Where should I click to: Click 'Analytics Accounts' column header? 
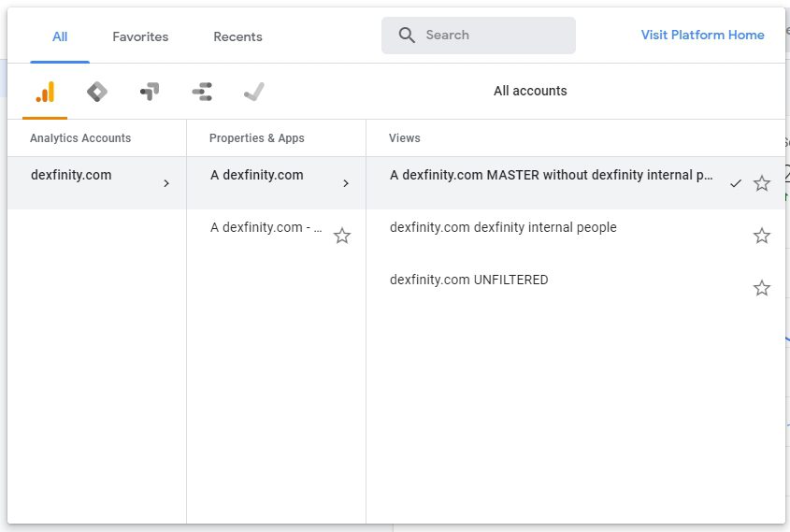pyautogui.click(x=80, y=138)
